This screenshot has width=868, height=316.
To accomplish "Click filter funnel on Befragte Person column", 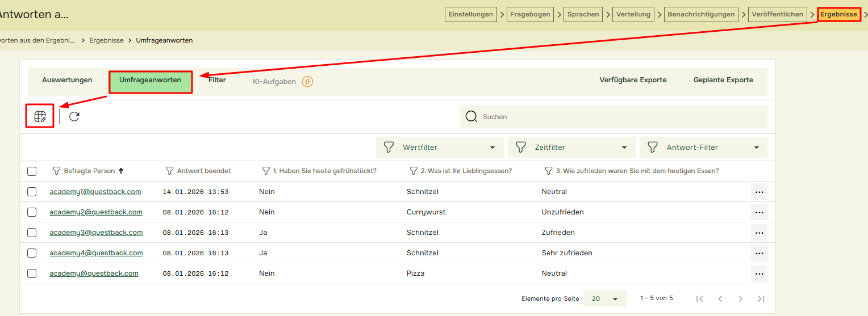I will pyautogui.click(x=56, y=171).
